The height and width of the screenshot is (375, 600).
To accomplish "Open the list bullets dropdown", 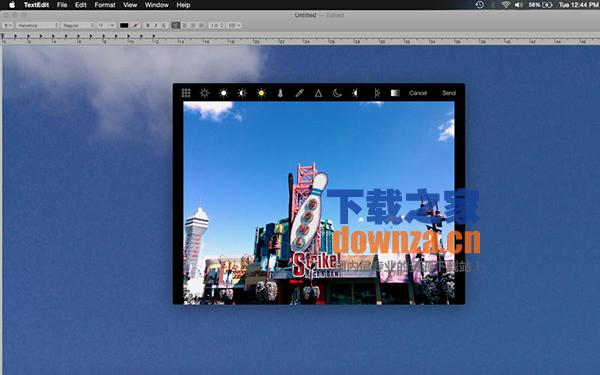I will 234,25.
